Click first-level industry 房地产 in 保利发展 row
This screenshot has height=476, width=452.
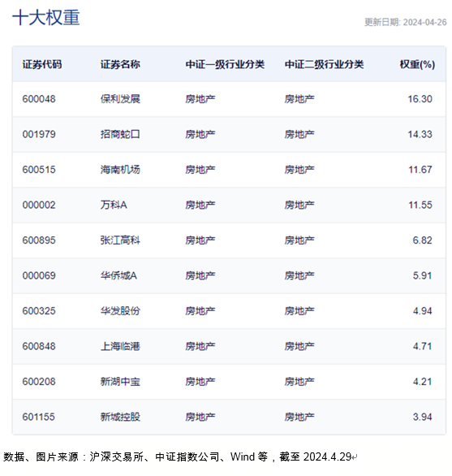click(200, 99)
